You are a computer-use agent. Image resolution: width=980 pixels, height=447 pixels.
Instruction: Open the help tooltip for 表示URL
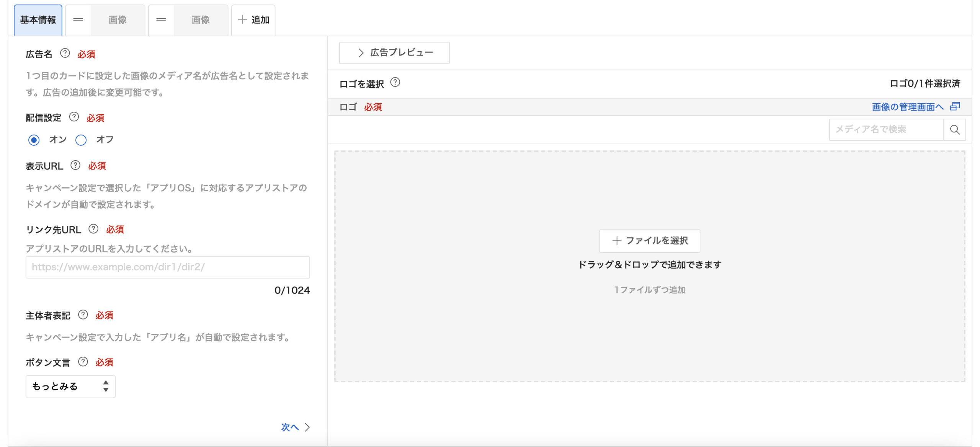(x=75, y=165)
